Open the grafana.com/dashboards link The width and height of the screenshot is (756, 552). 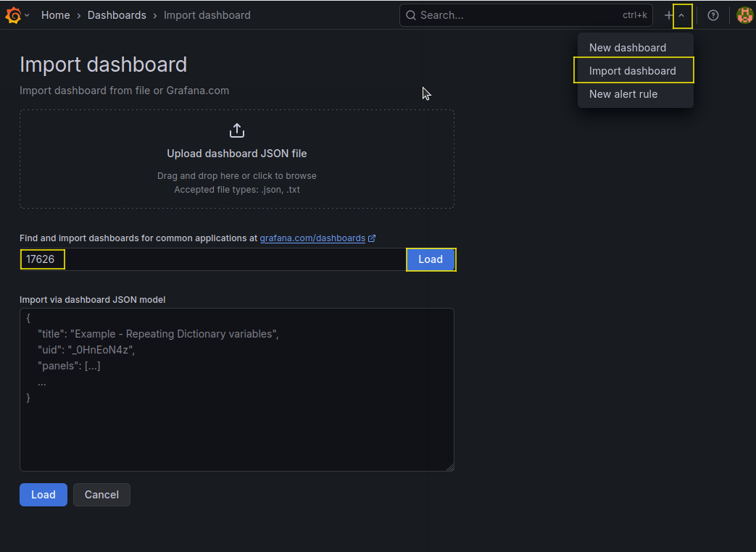tap(312, 238)
